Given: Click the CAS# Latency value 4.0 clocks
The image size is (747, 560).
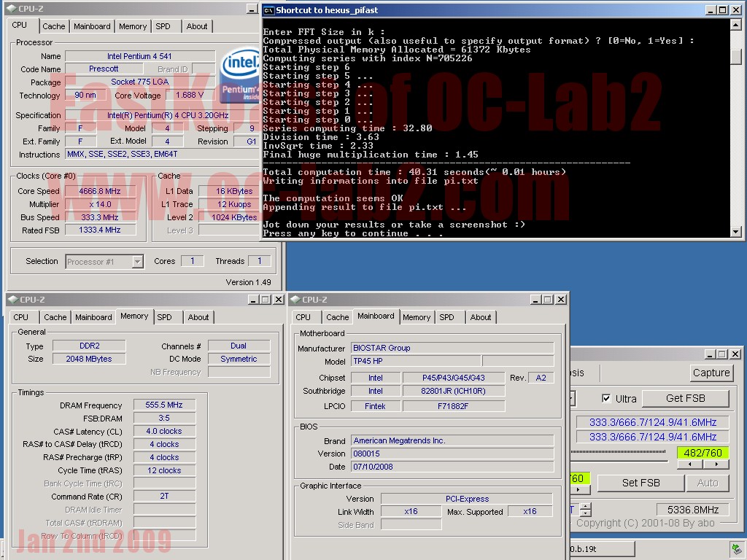Looking at the screenshot, I should 164,431.
